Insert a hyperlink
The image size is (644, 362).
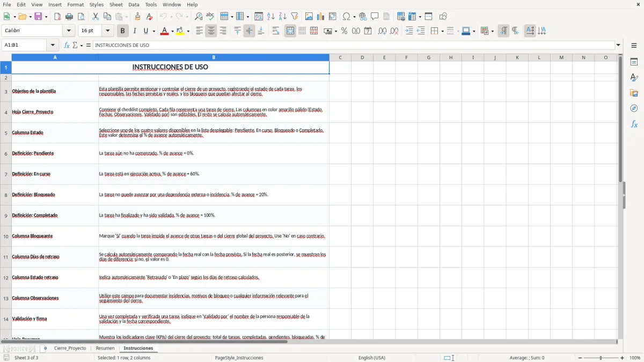(x=363, y=17)
